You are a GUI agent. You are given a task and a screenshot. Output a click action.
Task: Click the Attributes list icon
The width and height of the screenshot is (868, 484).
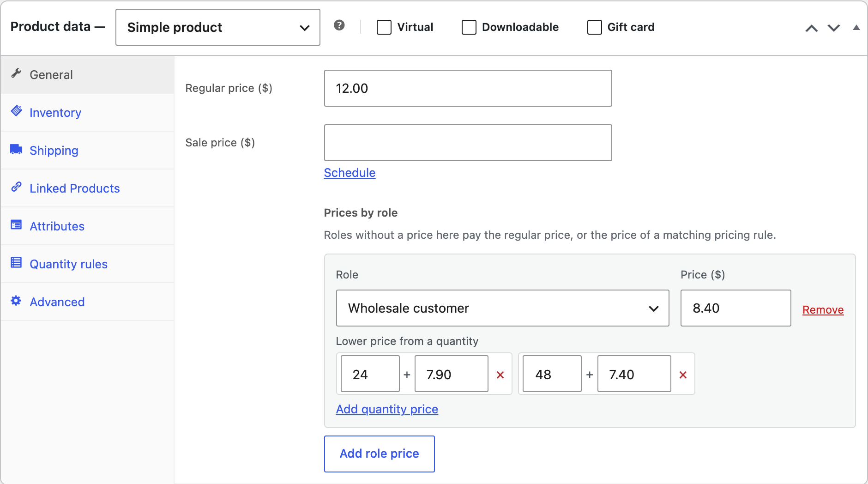17,225
